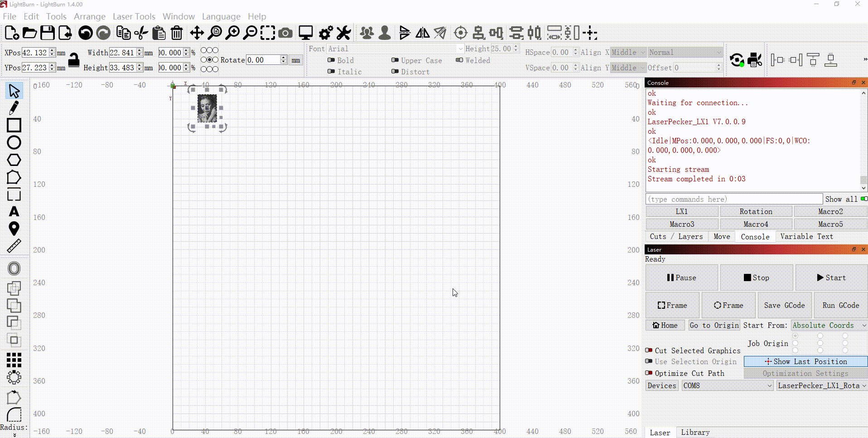The image size is (868, 438).
Task: Open the Preview monitor icon
Action: tap(306, 33)
